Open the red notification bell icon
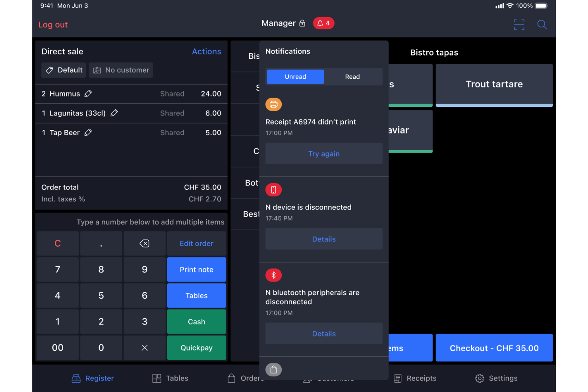 pos(323,23)
